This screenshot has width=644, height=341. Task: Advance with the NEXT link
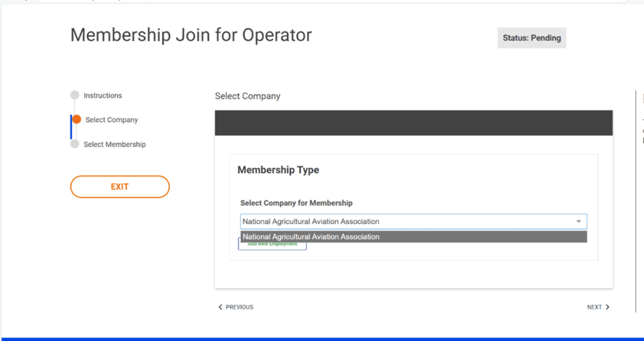pos(599,307)
